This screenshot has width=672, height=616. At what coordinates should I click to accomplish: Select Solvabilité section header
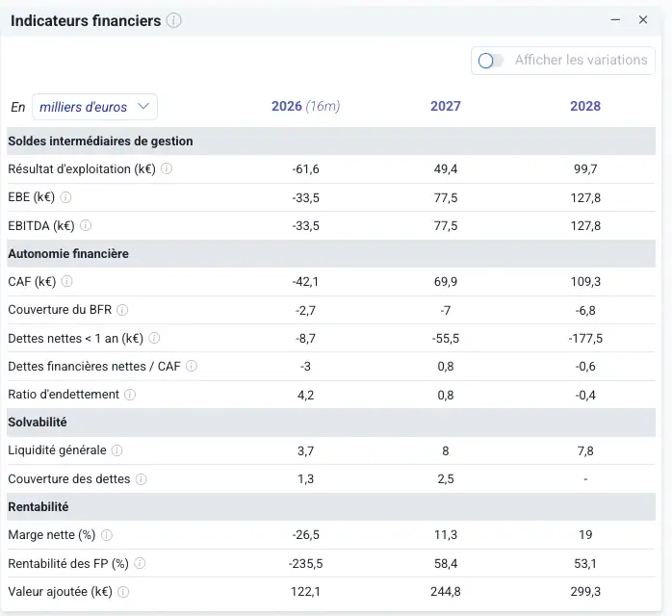pyautogui.click(x=331, y=423)
